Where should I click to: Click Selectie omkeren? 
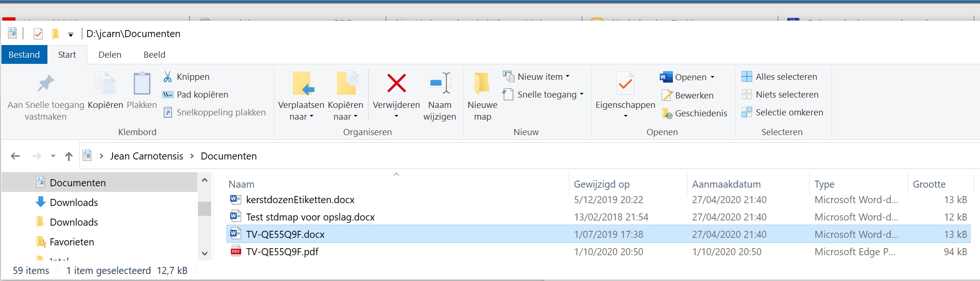click(789, 112)
